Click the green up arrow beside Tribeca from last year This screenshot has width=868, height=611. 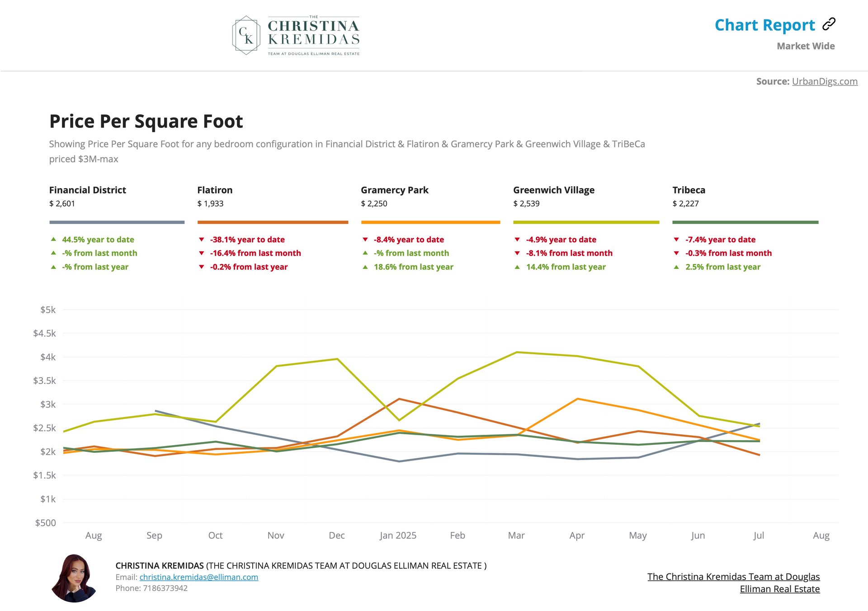[x=676, y=267]
